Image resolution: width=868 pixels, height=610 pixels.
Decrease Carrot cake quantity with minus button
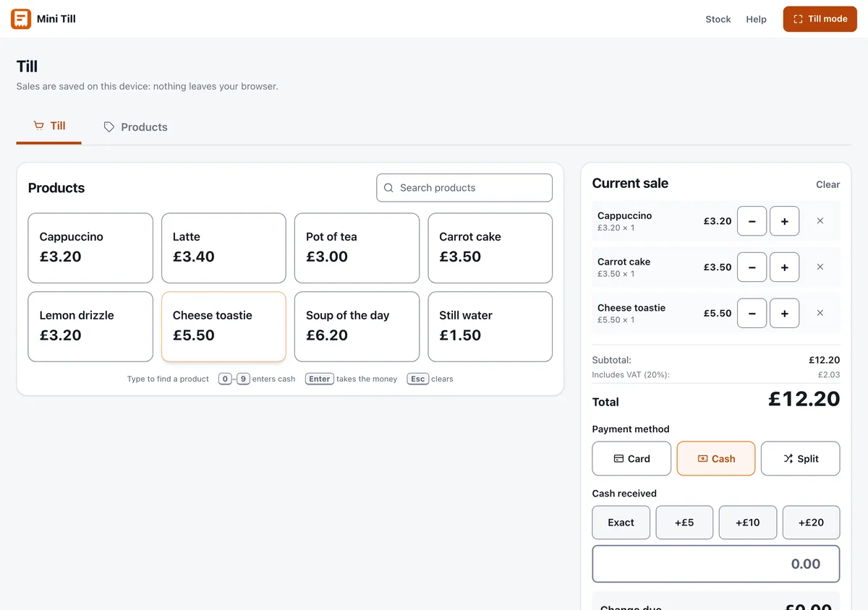click(752, 267)
